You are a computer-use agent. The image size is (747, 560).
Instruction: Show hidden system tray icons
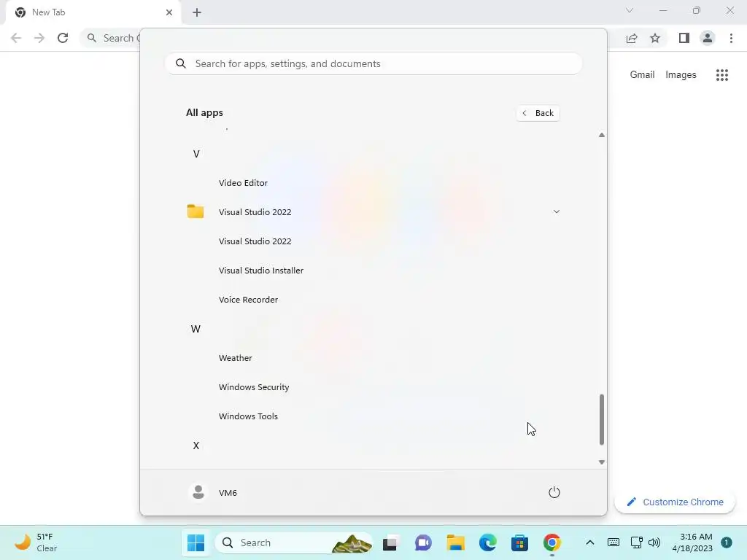(589, 542)
